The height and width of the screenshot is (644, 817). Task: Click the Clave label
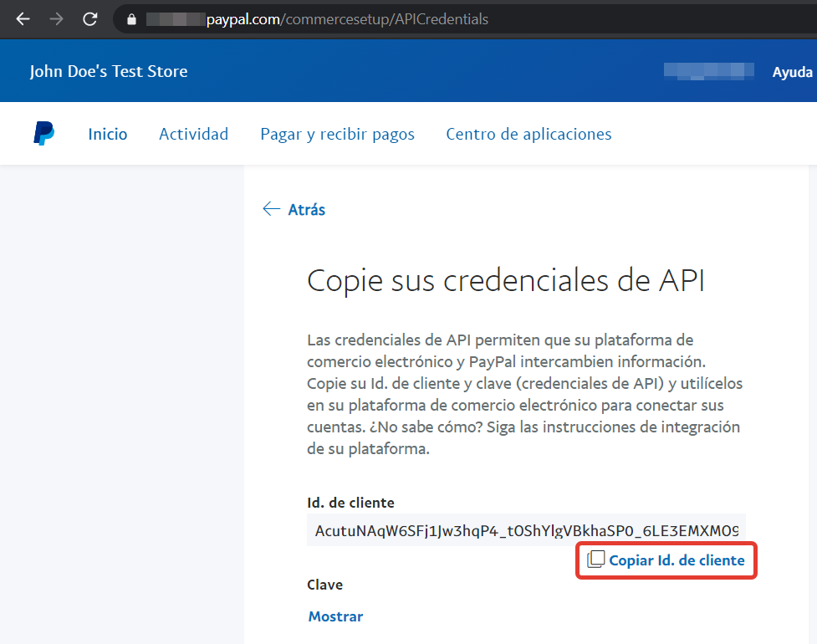pos(324,585)
